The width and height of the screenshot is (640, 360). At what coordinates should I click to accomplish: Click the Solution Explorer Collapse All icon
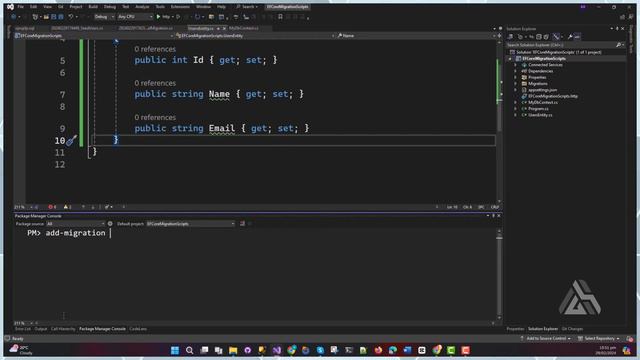[x=539, y=37]
